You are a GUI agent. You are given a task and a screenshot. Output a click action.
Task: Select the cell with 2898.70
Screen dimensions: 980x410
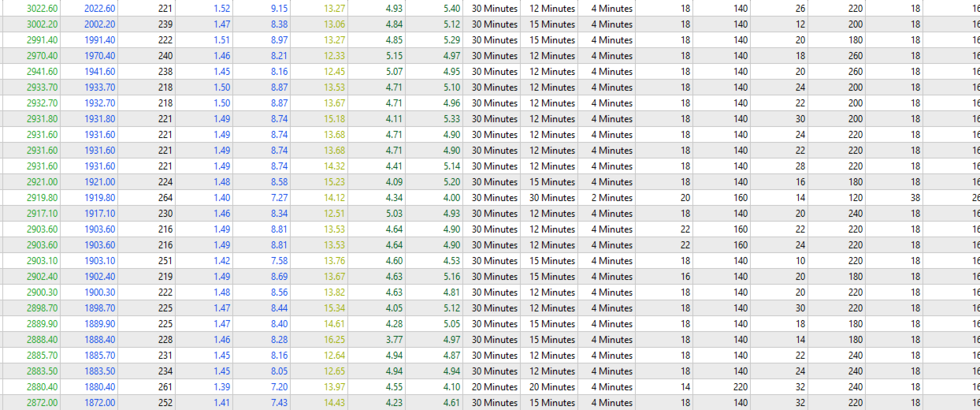pos(42,308)
